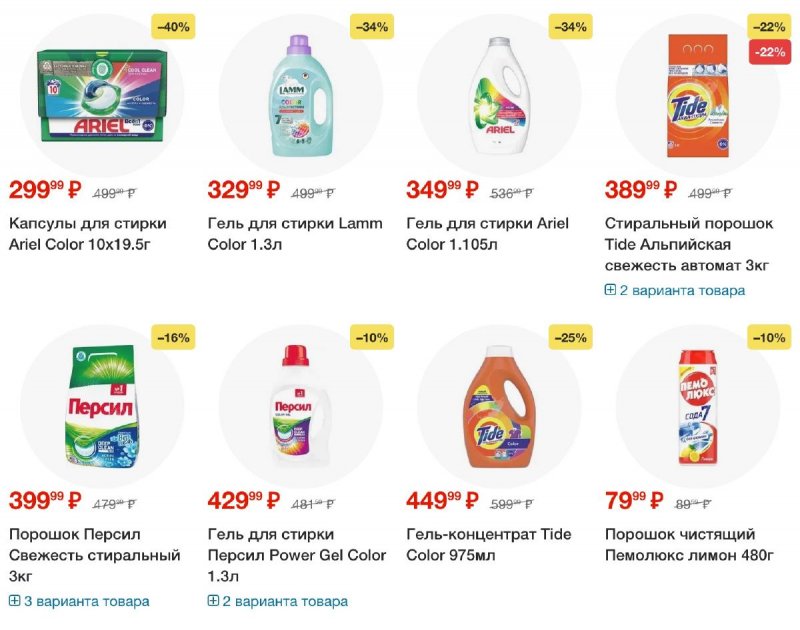Open the Пемолюкс cleaning powder image
Image resolution: width=800 pixels, height=630 pixels.
click(x=698, y=407)
